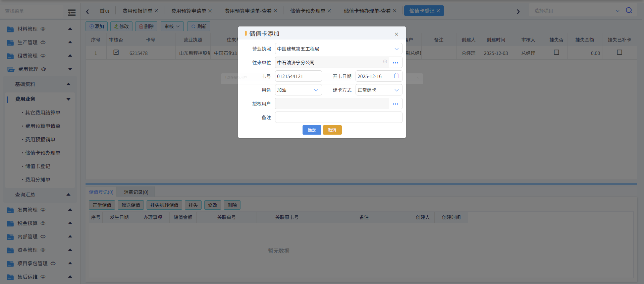Toggle the sidebar menu collapse icon
644x284 pixels.
coord(72,13)
